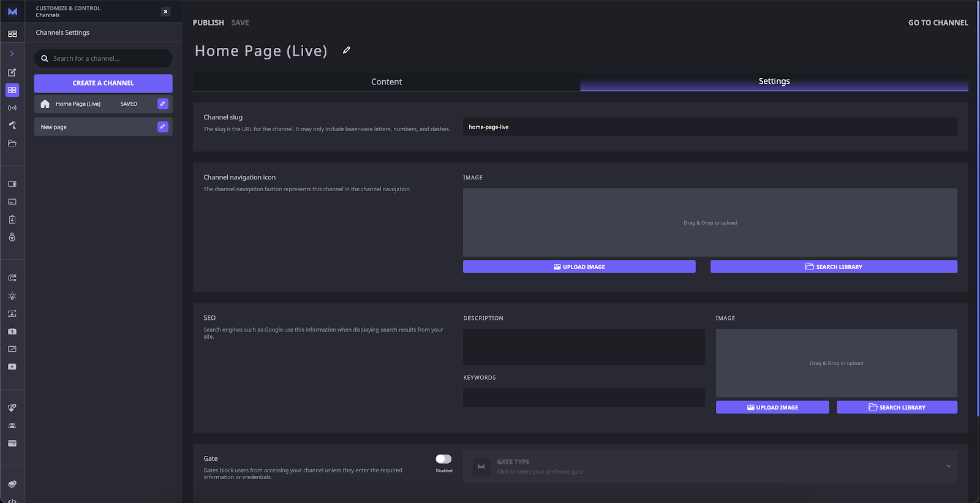Click GO TO CHANNEL link
The width and height of the screenshot is (980, 503).
coord(938,23)
